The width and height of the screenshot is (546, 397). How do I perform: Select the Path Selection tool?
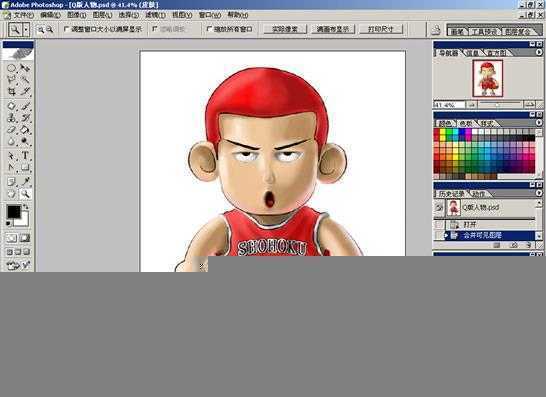click(11, 156)
